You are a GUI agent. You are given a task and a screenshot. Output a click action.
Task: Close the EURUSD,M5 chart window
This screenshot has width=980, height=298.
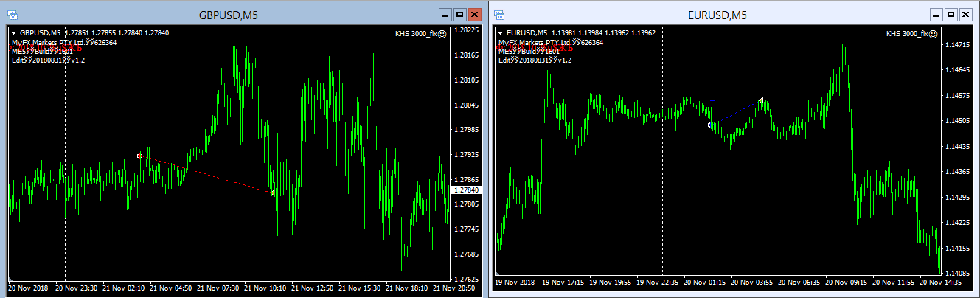pyautogui.click(x=965, y=14)
